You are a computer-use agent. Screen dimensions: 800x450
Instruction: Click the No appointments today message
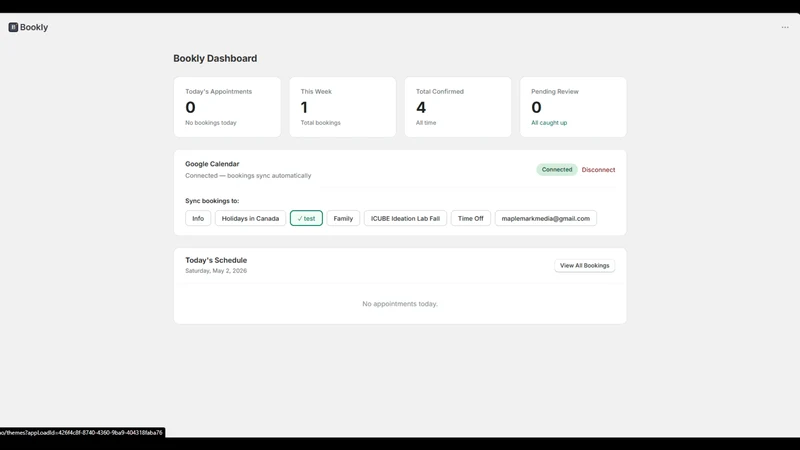tap(400, 304)
